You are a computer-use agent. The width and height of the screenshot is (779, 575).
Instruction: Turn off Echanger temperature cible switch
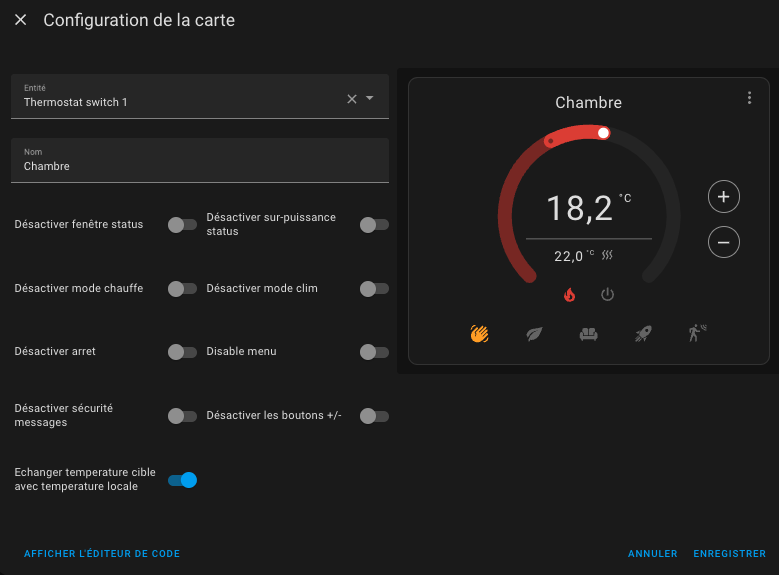point(182,480)
